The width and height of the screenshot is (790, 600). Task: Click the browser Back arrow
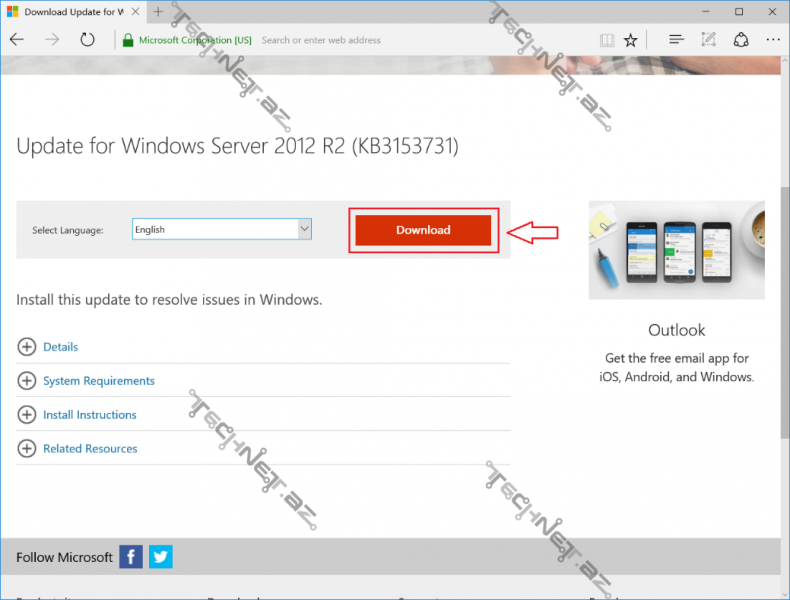pyautogui.click(x=17, y=40)
